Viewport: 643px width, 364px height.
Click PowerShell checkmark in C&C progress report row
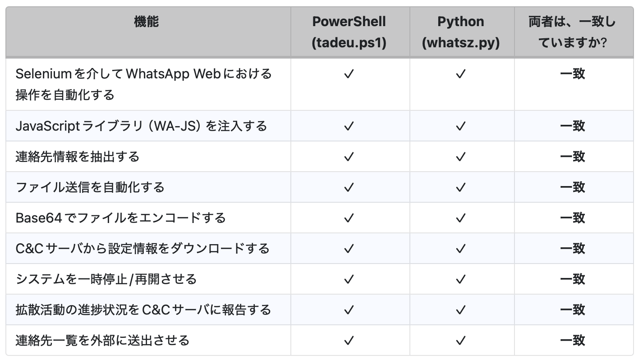coord(349,310)
